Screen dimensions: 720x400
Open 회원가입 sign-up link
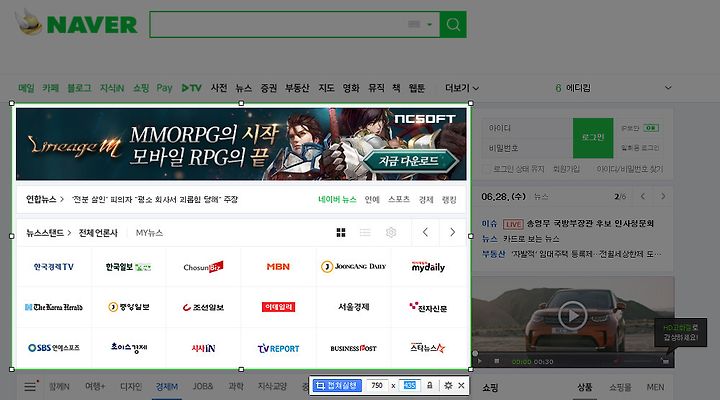566,169
